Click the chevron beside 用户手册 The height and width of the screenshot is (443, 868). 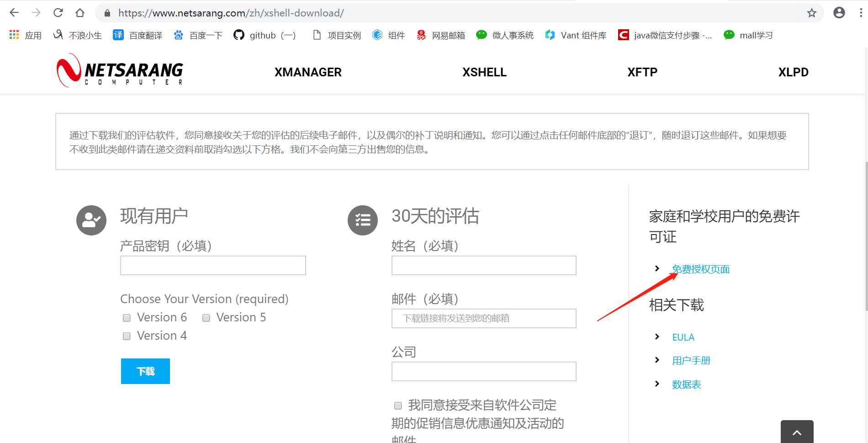[657, 360]
